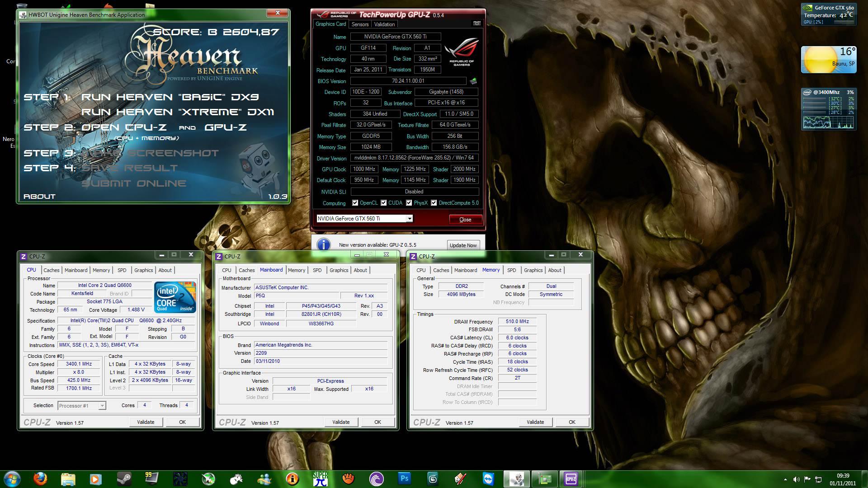Click the GPU-Z update info icon
868x488 pixels.
click(x=323, y=244)
